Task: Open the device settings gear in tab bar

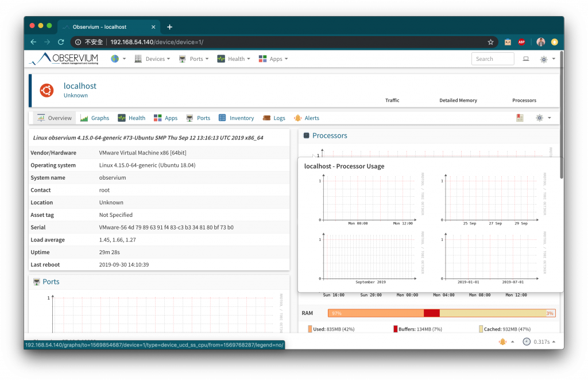Action: point(539,118)
